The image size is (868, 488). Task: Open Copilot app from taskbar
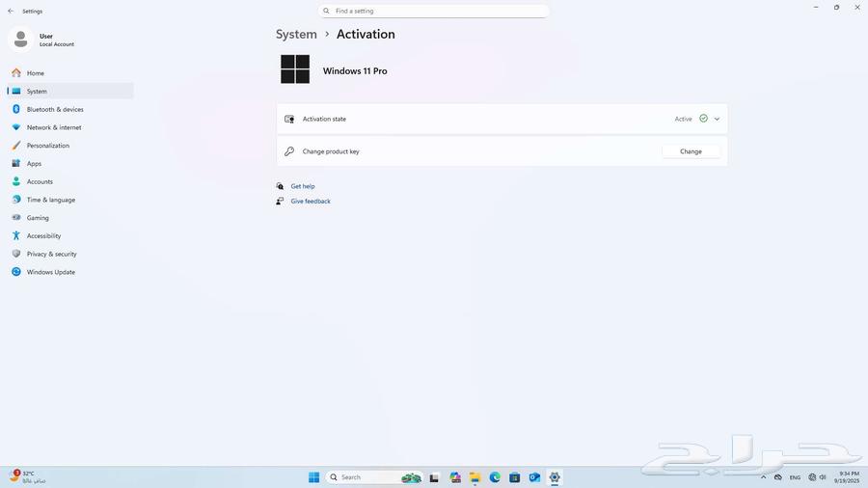click(455, 477)
